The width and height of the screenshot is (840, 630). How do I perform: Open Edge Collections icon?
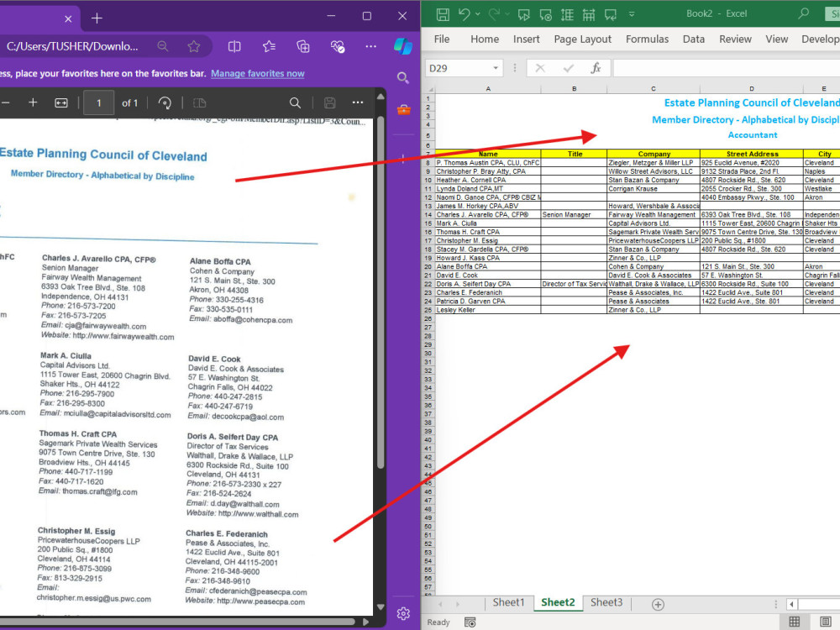pyautogui.click(x=303, y=46)
